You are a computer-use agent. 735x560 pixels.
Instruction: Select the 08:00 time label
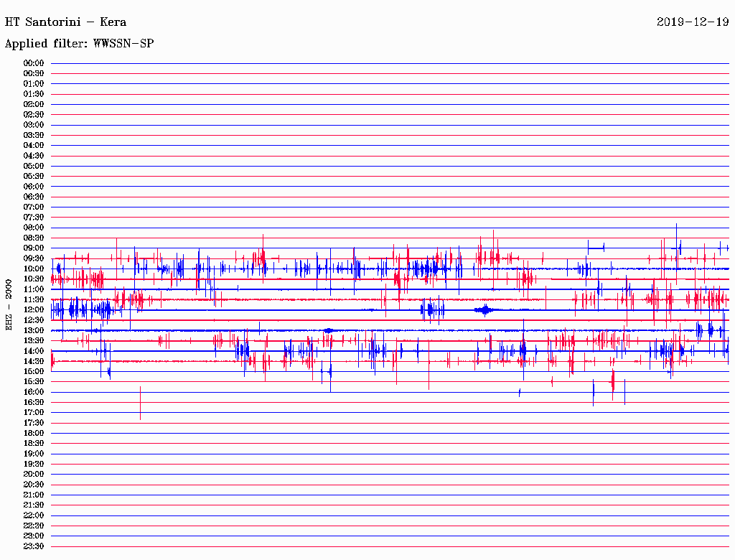coord(34,228)
